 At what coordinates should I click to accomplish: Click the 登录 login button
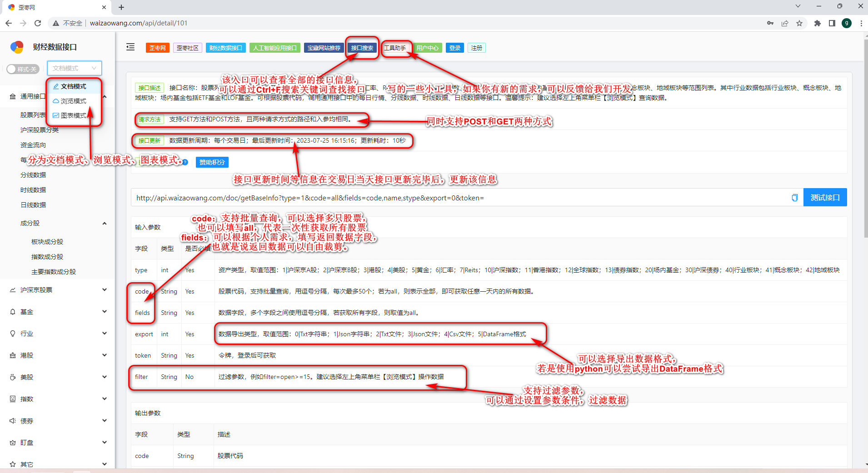[x=455, y=48]
